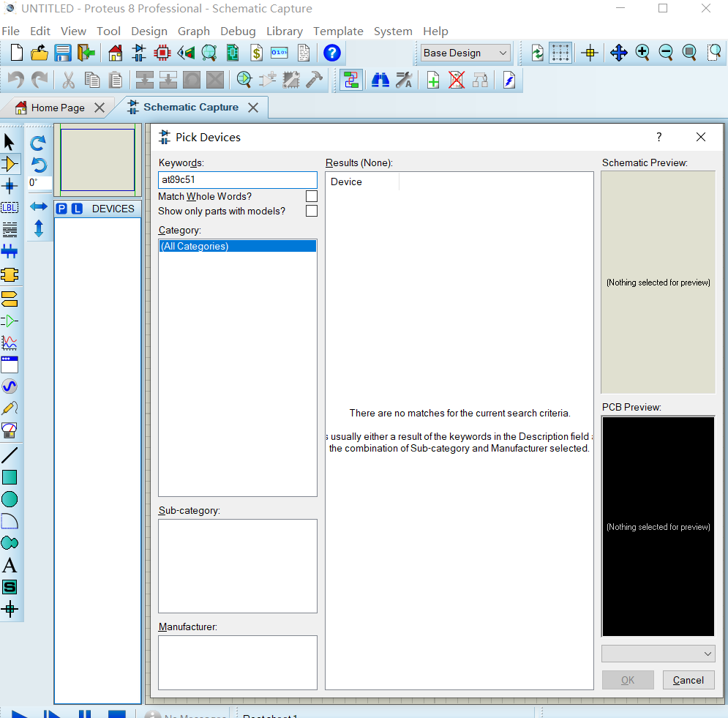This screenshot has width=728, height=718.
Task: Click the Device column header
Action: point(362,182)
